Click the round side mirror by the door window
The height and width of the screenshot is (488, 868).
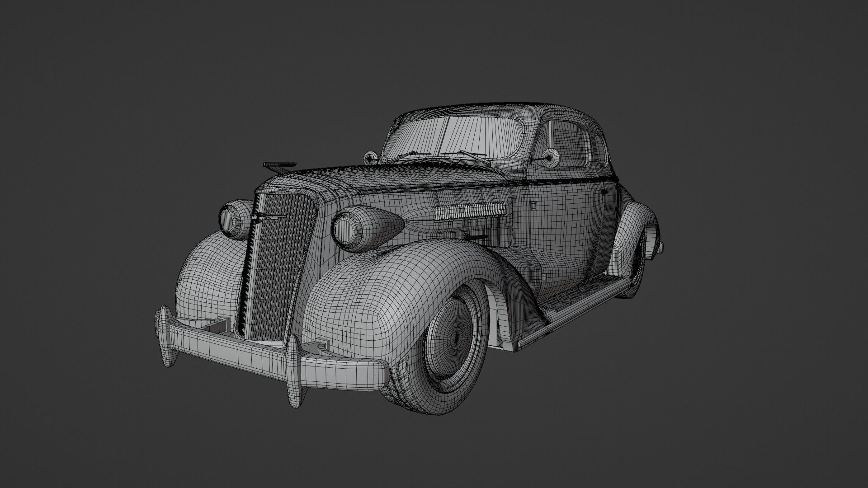[x=550, y=158]
